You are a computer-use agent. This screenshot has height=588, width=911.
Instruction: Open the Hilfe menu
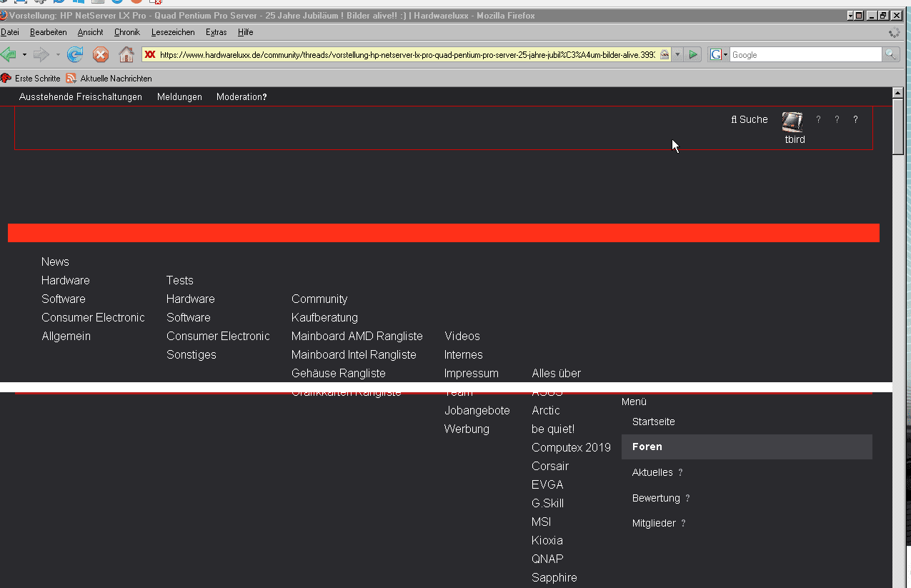246,32
